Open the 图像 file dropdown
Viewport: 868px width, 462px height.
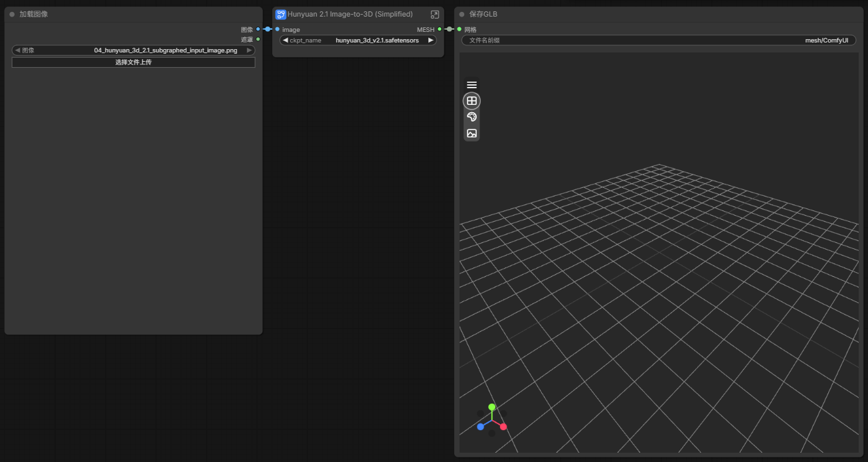(133, 50)
